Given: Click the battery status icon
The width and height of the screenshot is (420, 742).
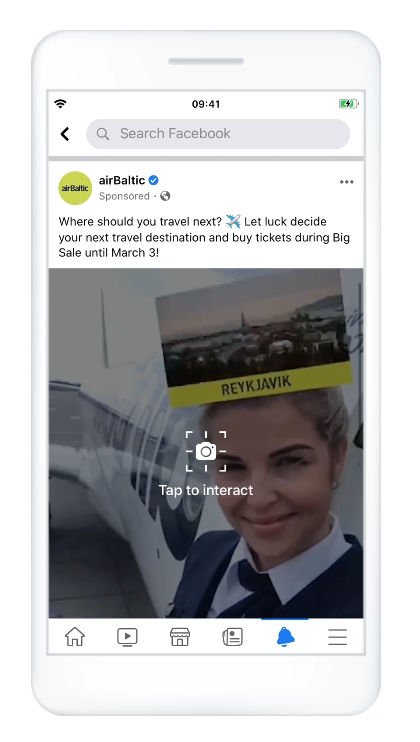Looking at the screenshot, I should click(x=349, y=104).
